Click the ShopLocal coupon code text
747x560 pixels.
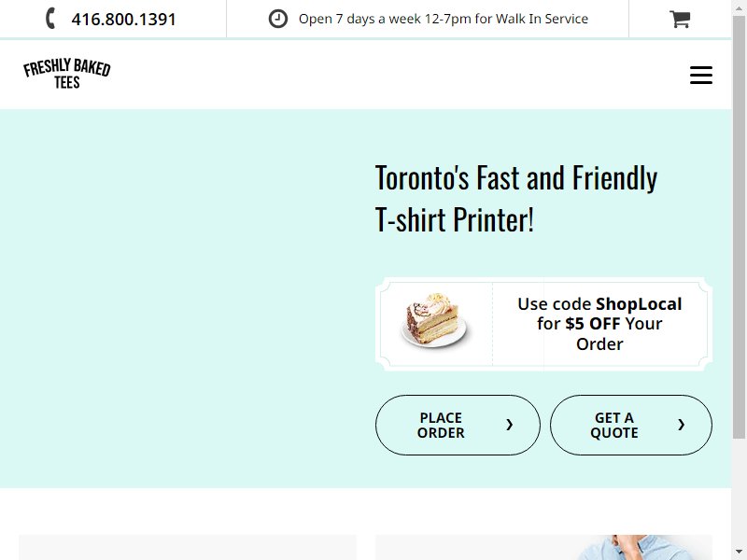click(639, 304)
